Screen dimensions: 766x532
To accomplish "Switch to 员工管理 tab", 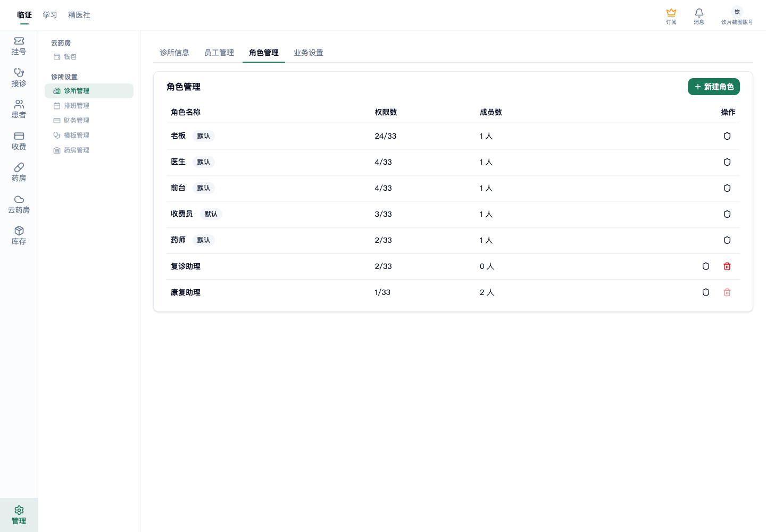I will (x=219, y=53).
